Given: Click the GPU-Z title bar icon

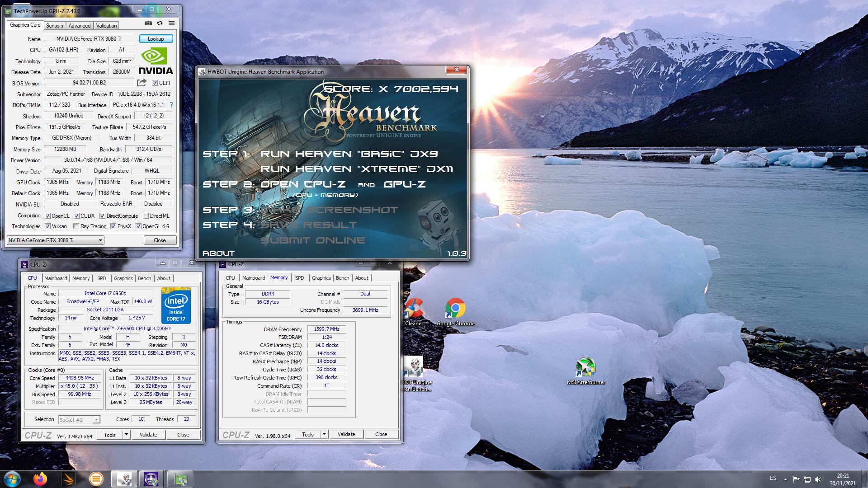Looking at the screenshot, I should coord(9,11).
